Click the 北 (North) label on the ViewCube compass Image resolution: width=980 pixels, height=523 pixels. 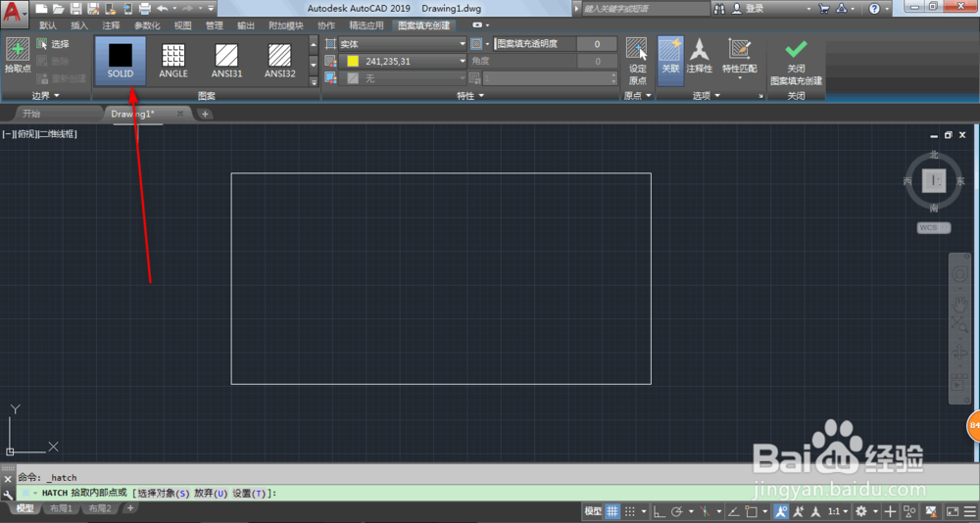pos(934,155)
